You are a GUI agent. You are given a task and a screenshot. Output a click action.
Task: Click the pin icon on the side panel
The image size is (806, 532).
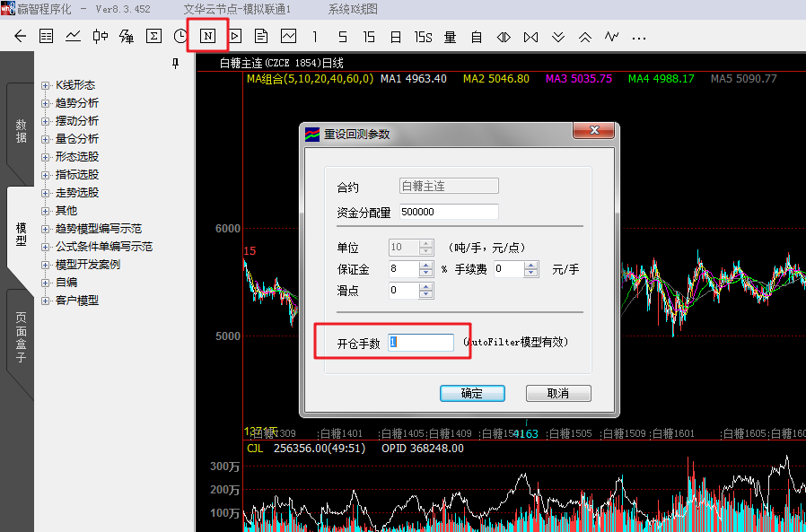(x=175, y=64)
